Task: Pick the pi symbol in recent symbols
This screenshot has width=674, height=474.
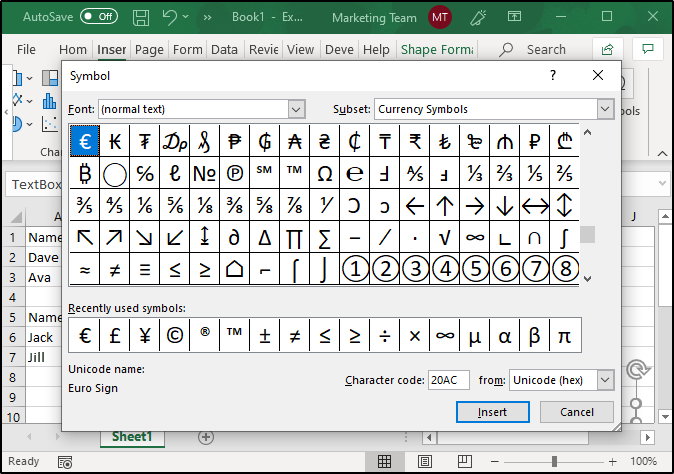Action: pos(564,336)
